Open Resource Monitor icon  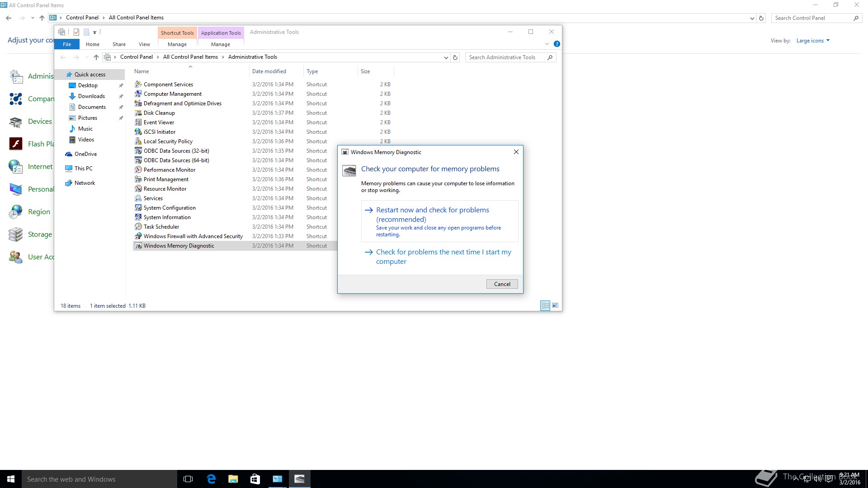coord(138,189)
